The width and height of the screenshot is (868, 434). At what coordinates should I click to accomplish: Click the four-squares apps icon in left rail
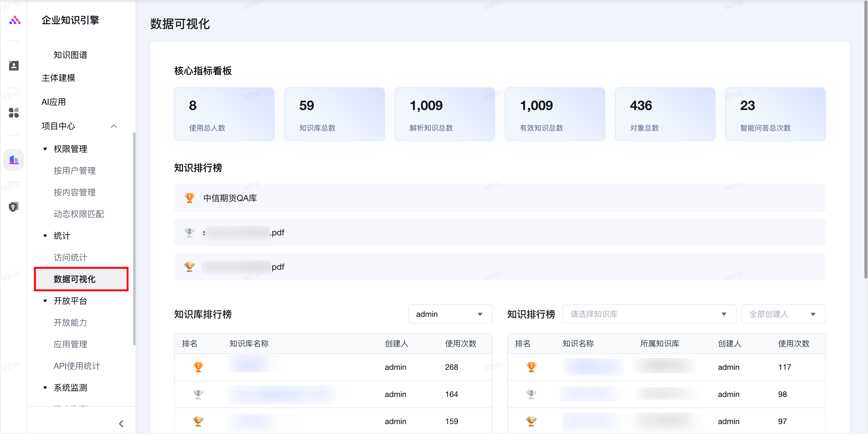pyautogui.click(x=14, y=113)
